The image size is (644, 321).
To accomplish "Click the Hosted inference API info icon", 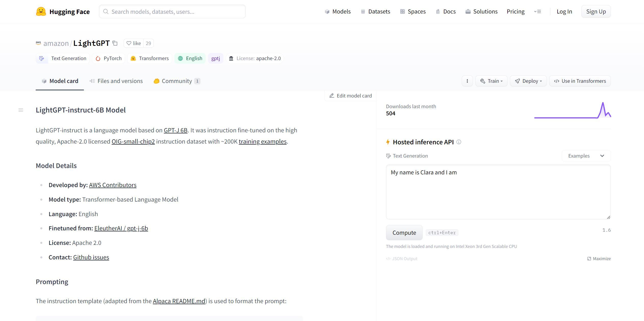I will click(x=459, y=142).
